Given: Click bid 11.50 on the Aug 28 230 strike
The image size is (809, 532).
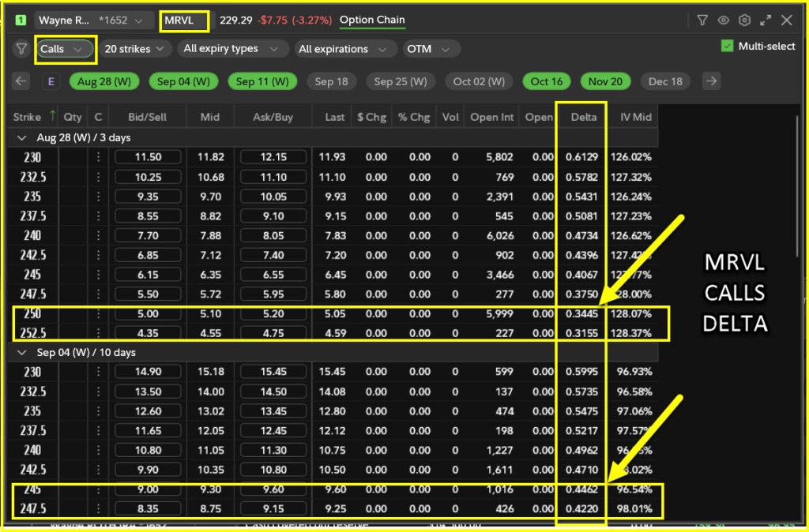Looking at the screenshot, I should click(x=148, y=157).
